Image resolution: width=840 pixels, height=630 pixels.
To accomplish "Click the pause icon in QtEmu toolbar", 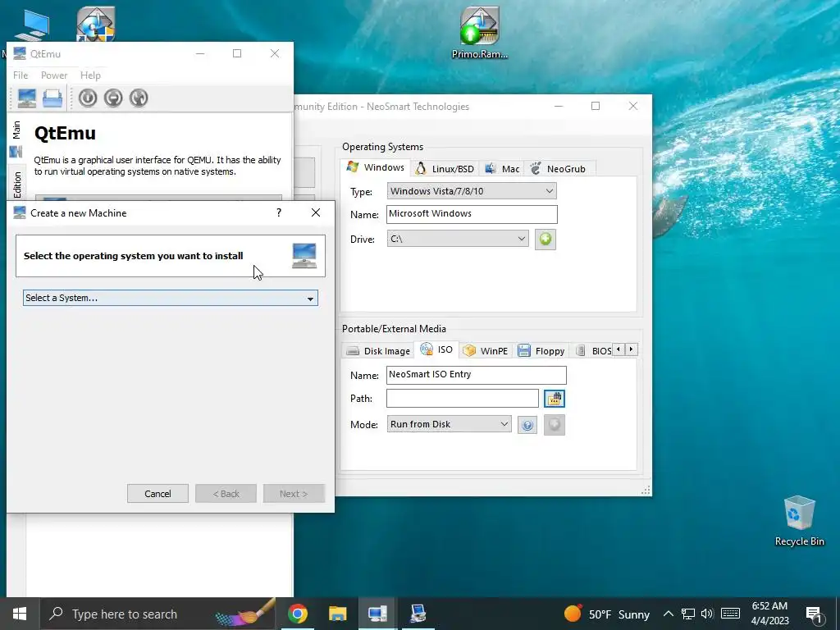I will tap(113, 98).
